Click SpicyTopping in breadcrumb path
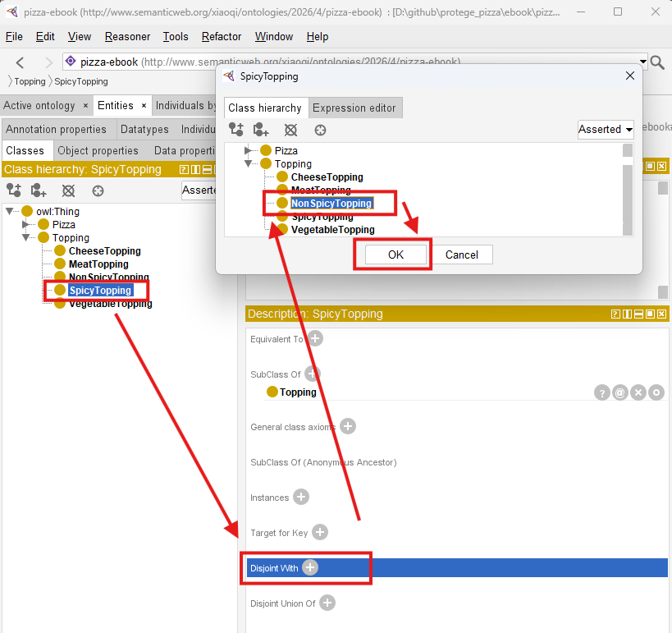This screenshot has height=633, width=672. coord(81,81)
